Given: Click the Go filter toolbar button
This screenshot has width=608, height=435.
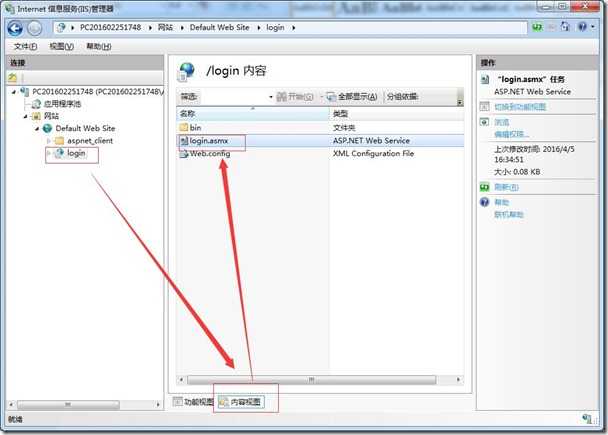Looking at the screenshot, I should point(295,97).
